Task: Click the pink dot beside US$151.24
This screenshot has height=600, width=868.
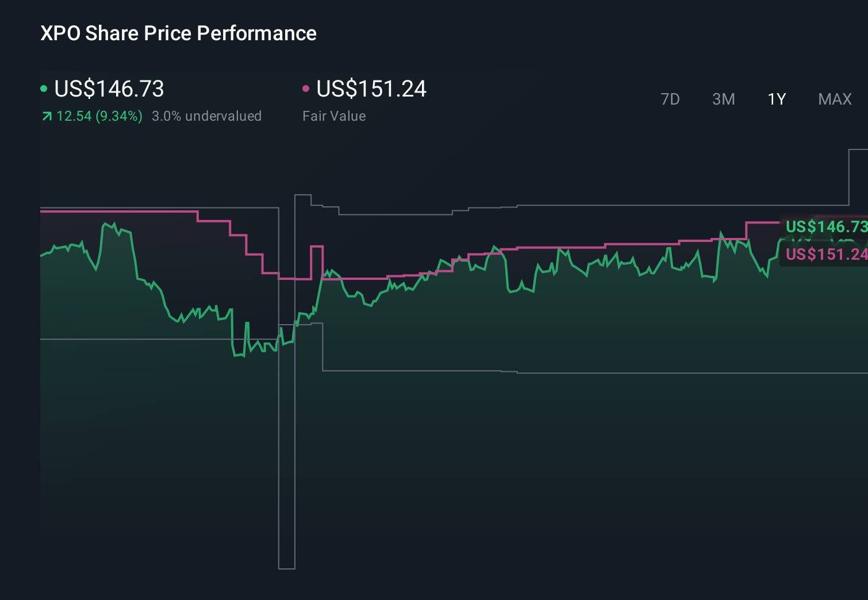Action: 306,88
